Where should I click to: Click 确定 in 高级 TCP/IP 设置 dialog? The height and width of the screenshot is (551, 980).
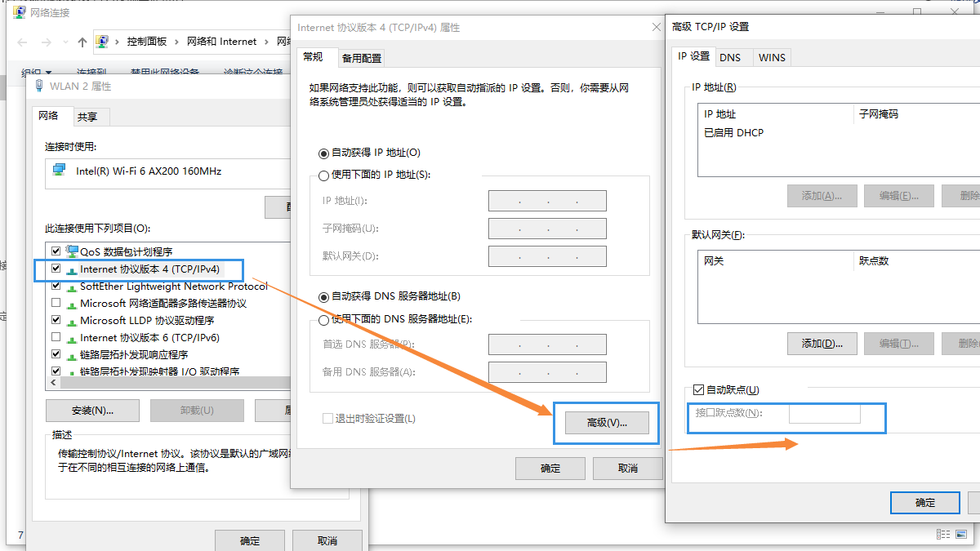925,503
